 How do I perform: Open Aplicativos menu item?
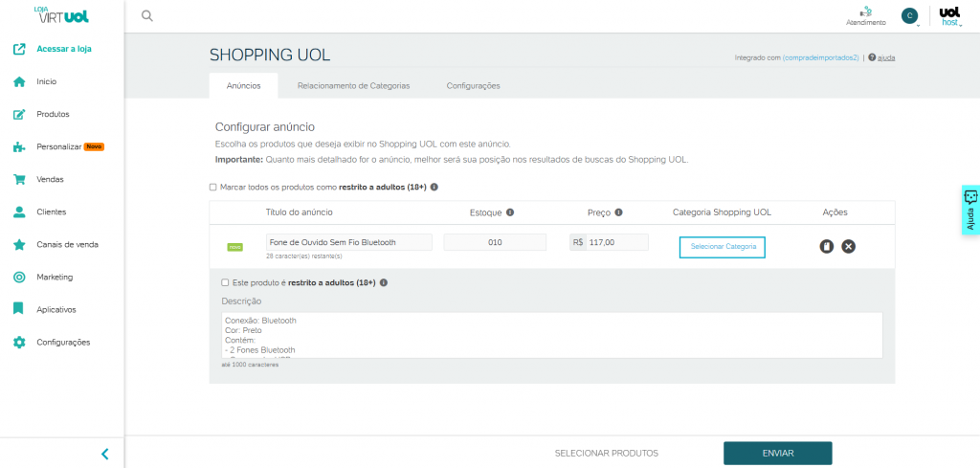pyautogui.click(x=56, y=309)
